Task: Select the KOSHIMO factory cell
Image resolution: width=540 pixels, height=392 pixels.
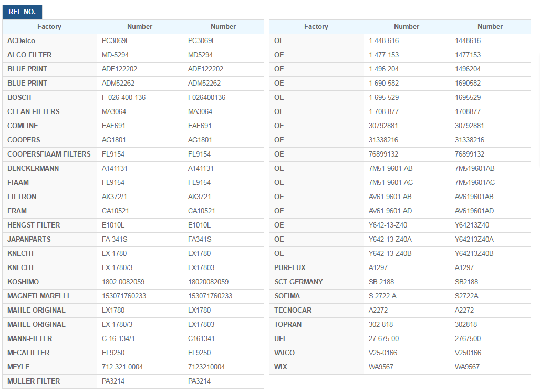Action: (49, 282)
